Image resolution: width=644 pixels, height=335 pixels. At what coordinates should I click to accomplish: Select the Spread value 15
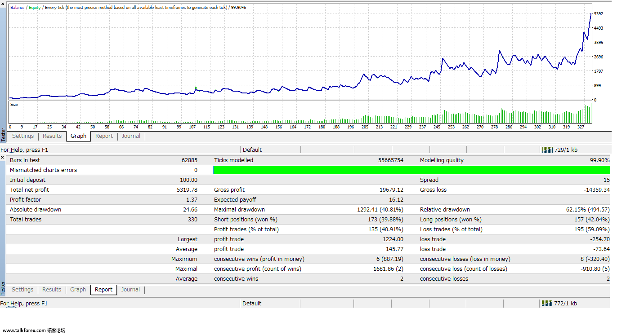click(x=607, y=180)
